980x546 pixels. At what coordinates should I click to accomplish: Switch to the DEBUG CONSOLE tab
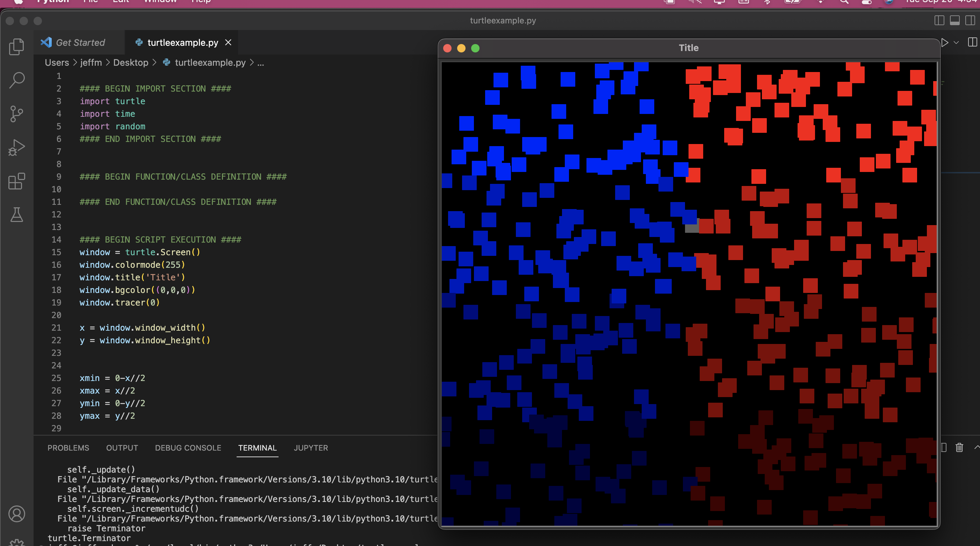pyautogui.click(x=188, y=448)
